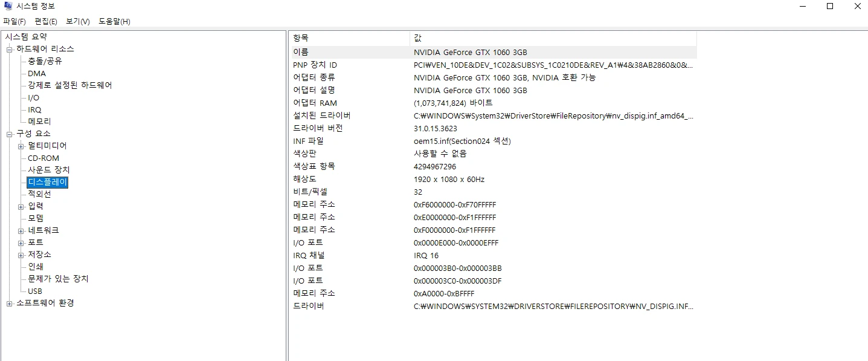
Task: Select 시스템 요약 in the tree
Action: (26, 36)
